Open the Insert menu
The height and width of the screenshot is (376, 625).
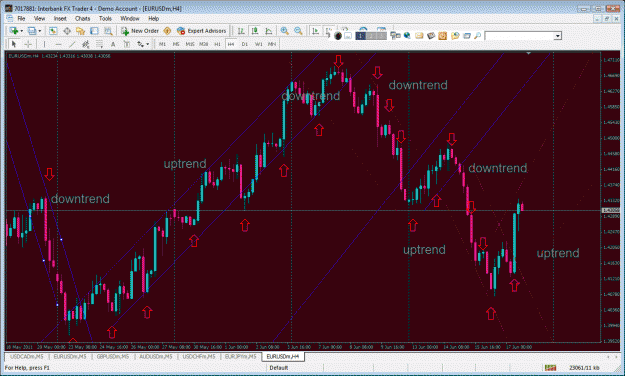tap(60, 18)
